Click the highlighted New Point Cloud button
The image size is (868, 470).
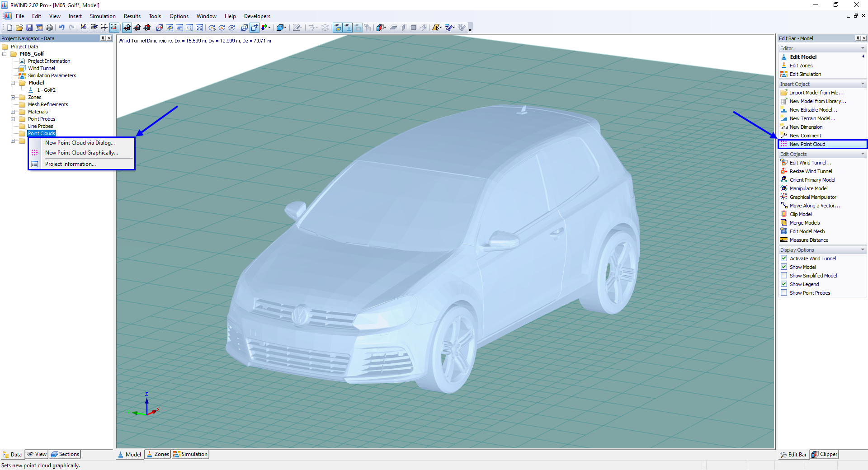coord(808,144)
